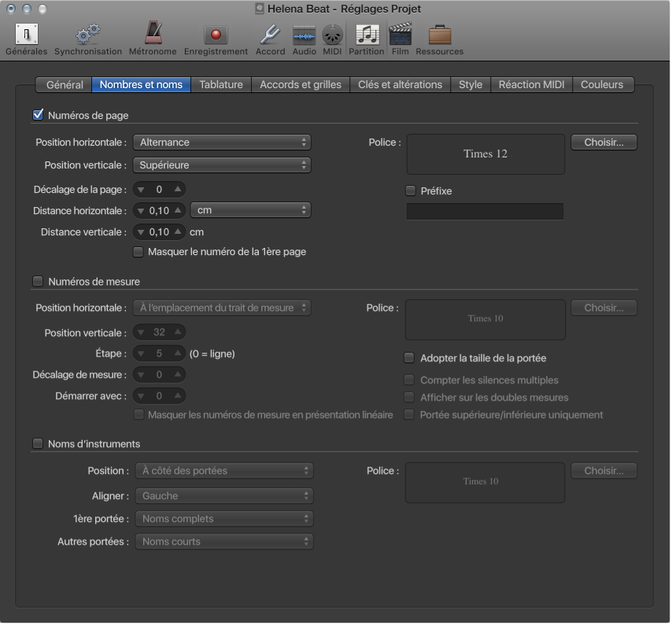Open Ressources briefcase icon
Viewport: 672px width, 625px height.
click(439, 35)
